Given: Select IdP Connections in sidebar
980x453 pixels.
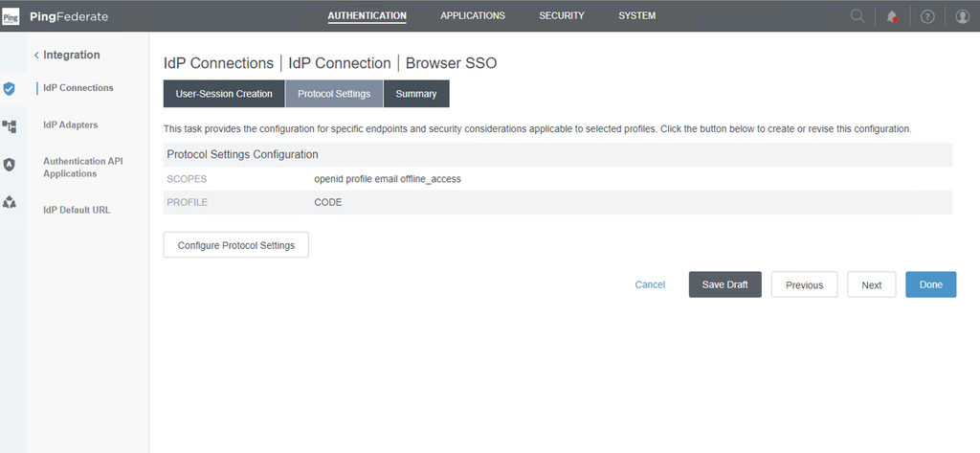Looking at the screenshot, I should [78, 87].
